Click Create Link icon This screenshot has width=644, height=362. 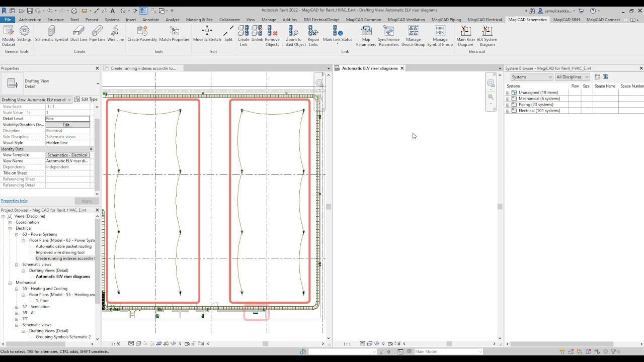click(x=244, y=36)
